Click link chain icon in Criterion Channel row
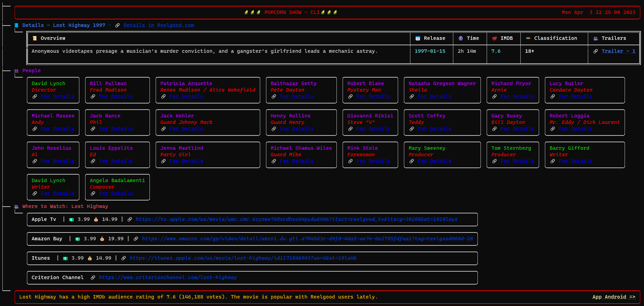644x306 pixels. (x=93, y=278)
